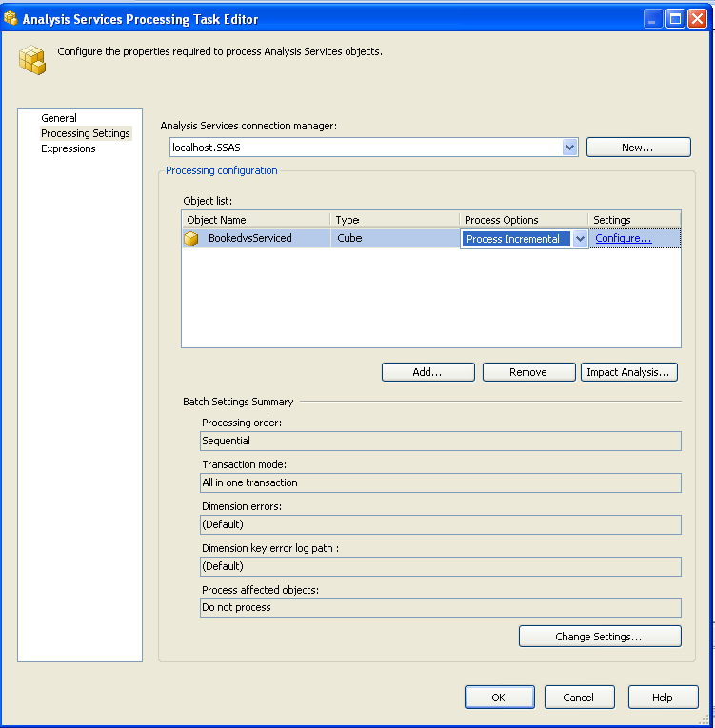Confirm with the OK button
This screenshot has height=728, width=715.
[x=499, y=697]
